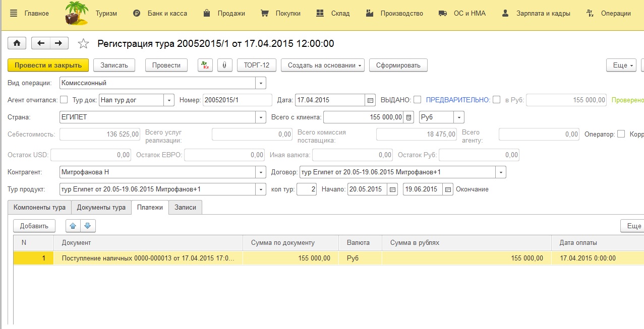Screen dimensions: 644x329
Task: Click the Home icon button
Action: (17, 43)
